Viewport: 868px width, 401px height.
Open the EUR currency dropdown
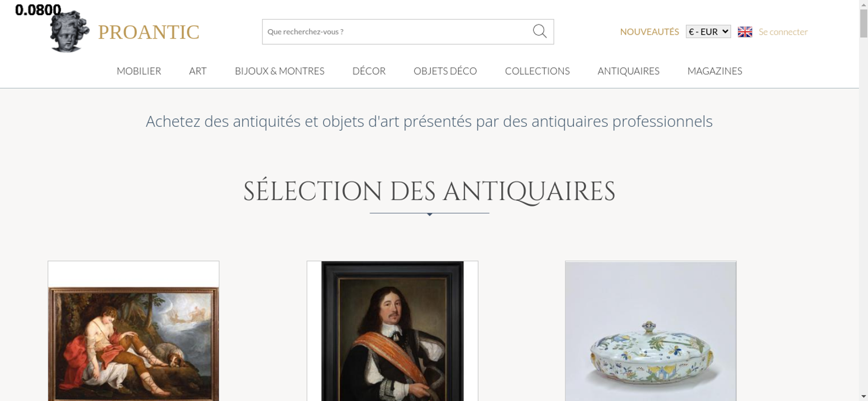708,32
